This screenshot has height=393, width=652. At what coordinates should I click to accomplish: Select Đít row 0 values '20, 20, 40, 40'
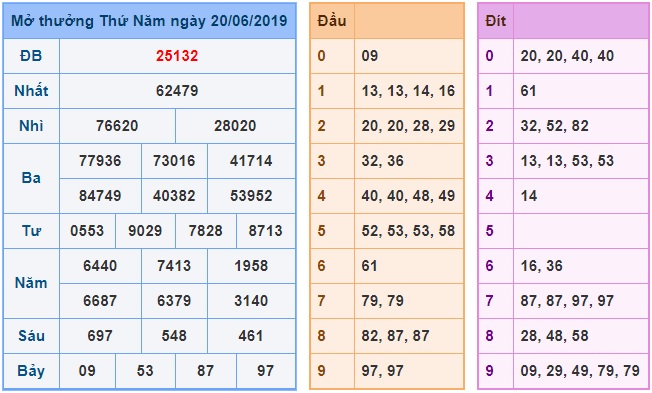(567, 56)
